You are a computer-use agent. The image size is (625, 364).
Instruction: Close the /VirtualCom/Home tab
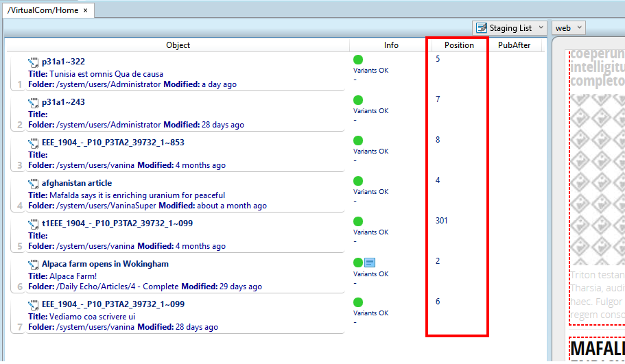85,10
